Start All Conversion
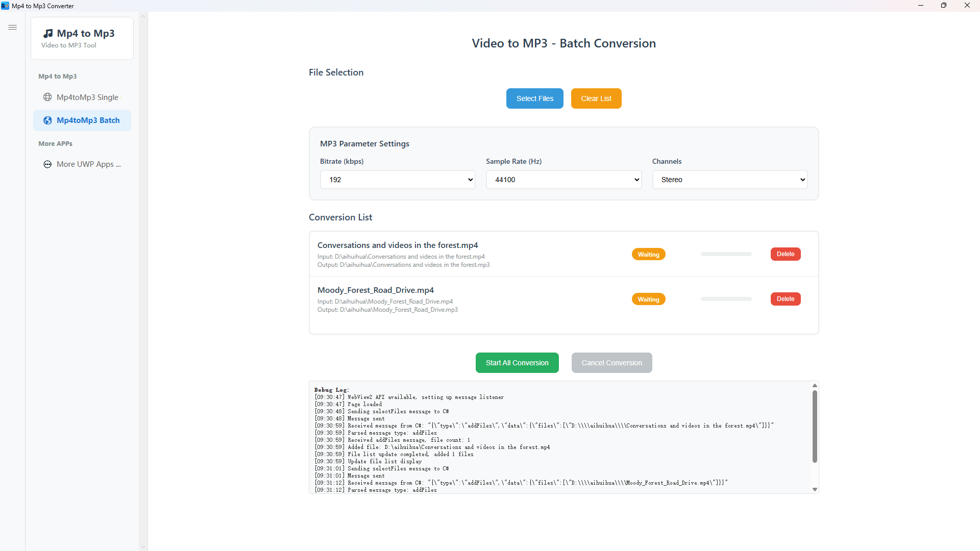The width and height of the screenshot is (980, 551). (x=517, y=362)
